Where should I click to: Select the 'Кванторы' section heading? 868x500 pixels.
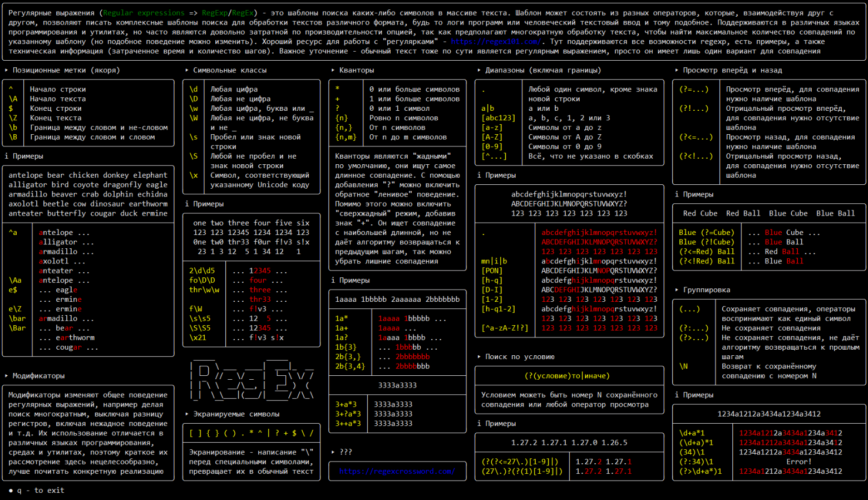[357, 70]
